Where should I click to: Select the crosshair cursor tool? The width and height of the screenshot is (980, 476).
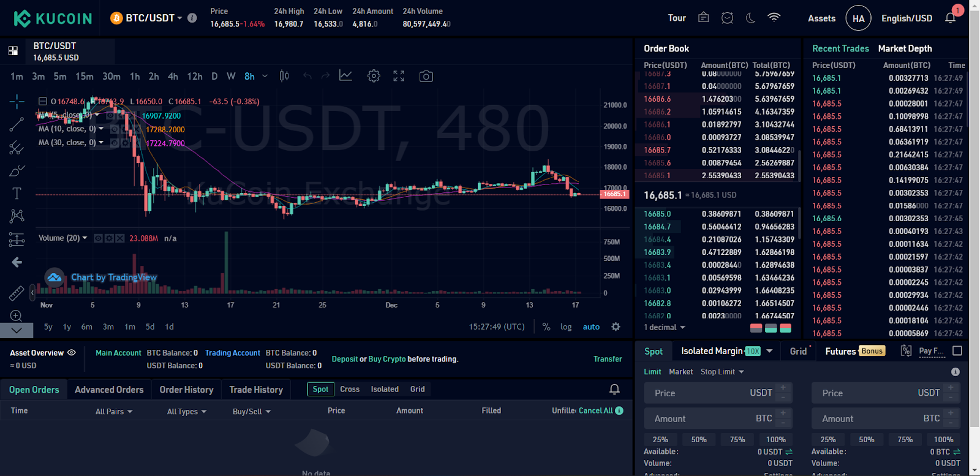[x=17, y=101]
